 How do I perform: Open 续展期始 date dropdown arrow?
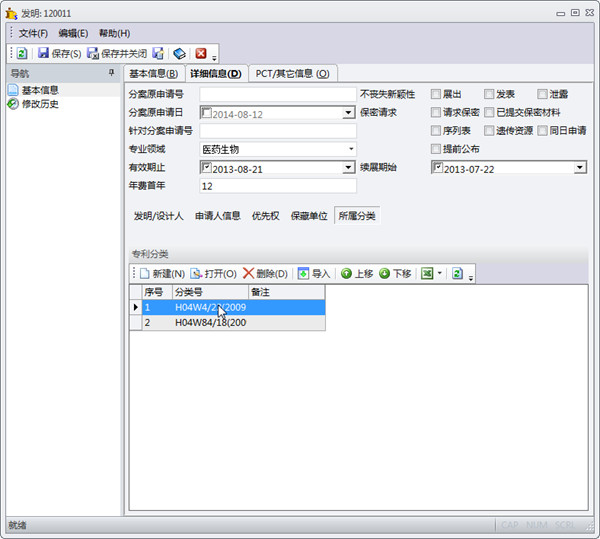click(579, 168)
